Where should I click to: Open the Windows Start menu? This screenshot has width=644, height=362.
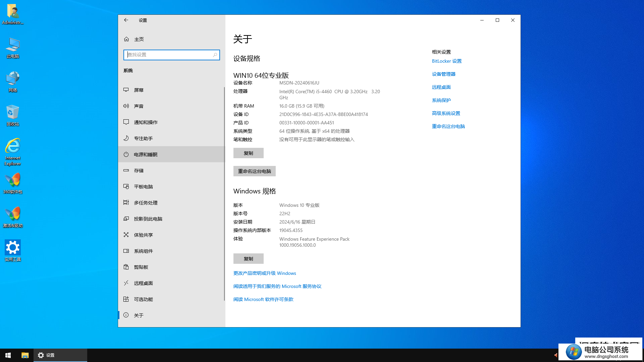pos(8,355)
